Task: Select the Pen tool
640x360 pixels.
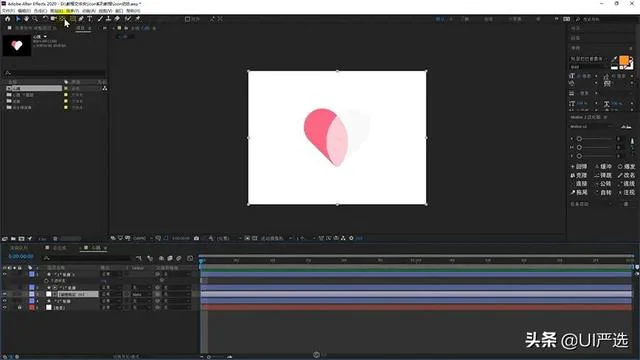Action: tap(81, 19)
